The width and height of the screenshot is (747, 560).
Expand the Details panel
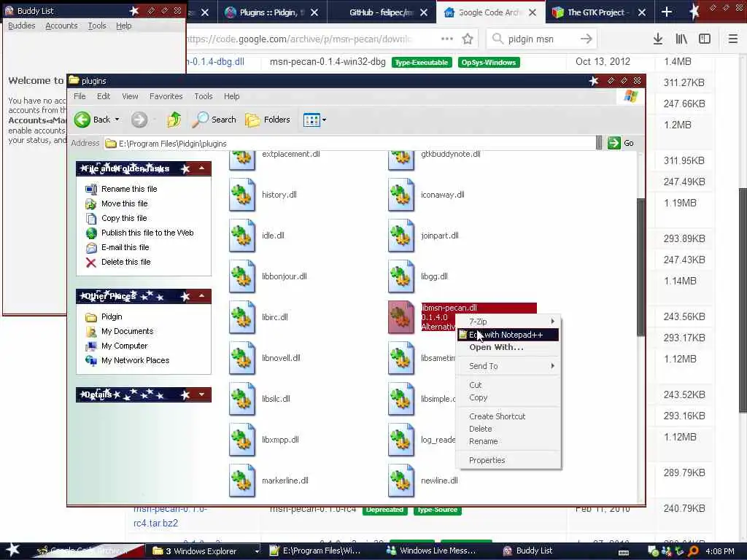point(201,394)
